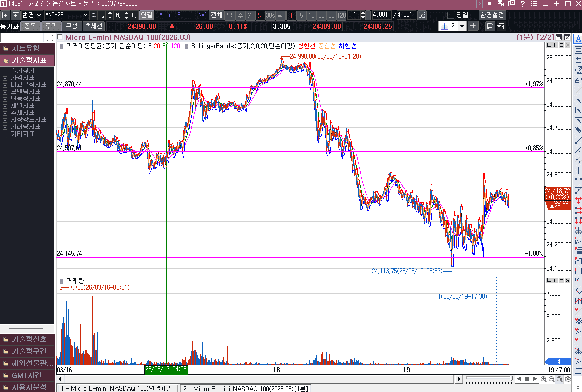This screenshot has width=582, height=392.
Task: Open chart settings via the bottom-right gear icon
Action: coord(567,379)
